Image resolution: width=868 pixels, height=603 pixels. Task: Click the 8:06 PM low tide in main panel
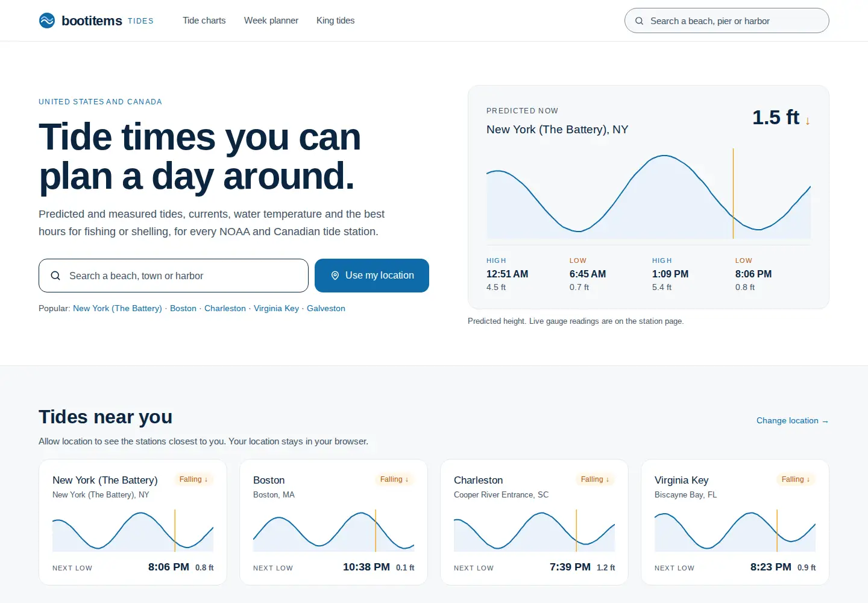pos(753,274)
